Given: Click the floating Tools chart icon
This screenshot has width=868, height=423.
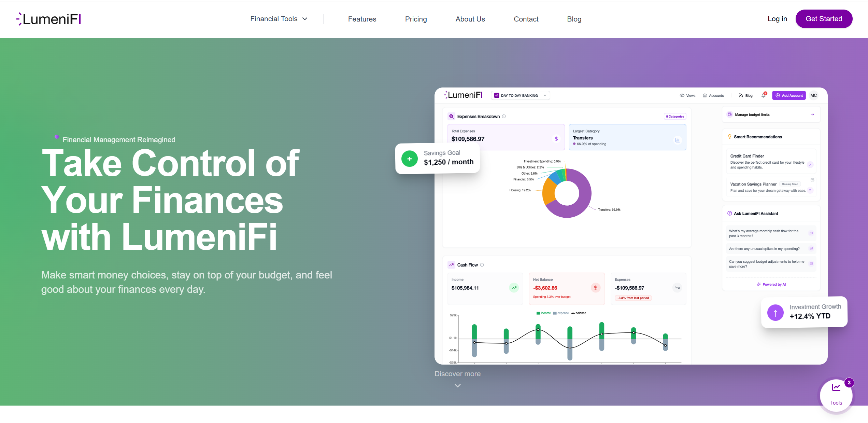Looking at the screenshot, I should [x=836, y=387].
